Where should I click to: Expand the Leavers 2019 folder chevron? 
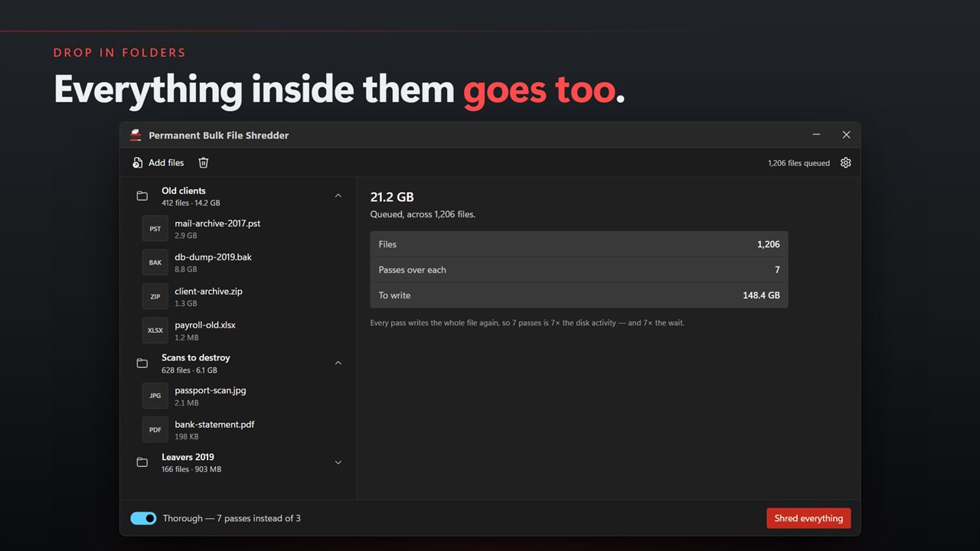coord(338,462)
